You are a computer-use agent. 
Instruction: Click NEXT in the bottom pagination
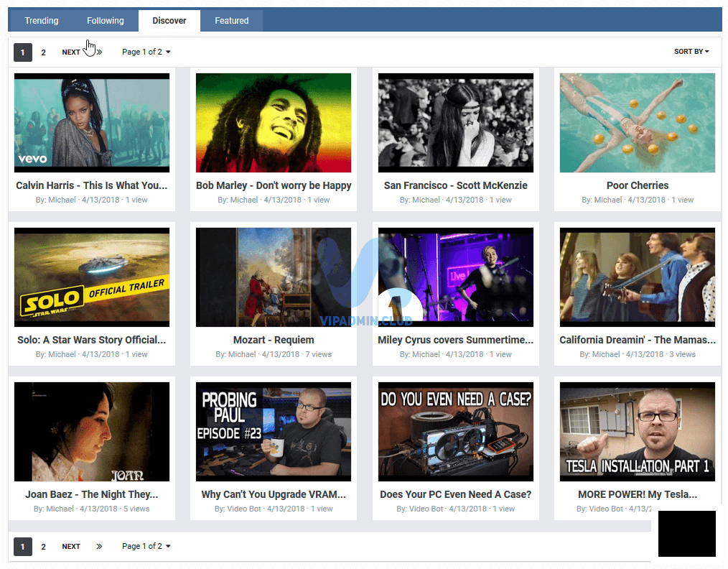(71, 546)
